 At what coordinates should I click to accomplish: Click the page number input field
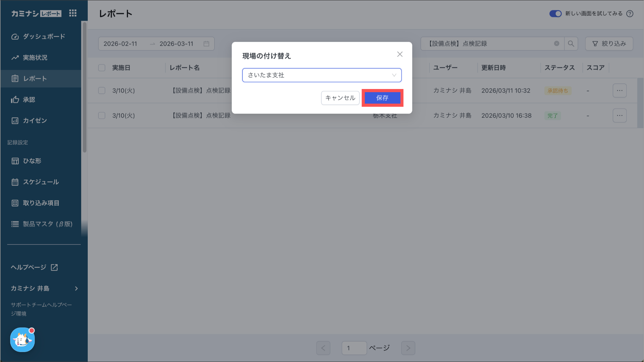pos(354,348)
